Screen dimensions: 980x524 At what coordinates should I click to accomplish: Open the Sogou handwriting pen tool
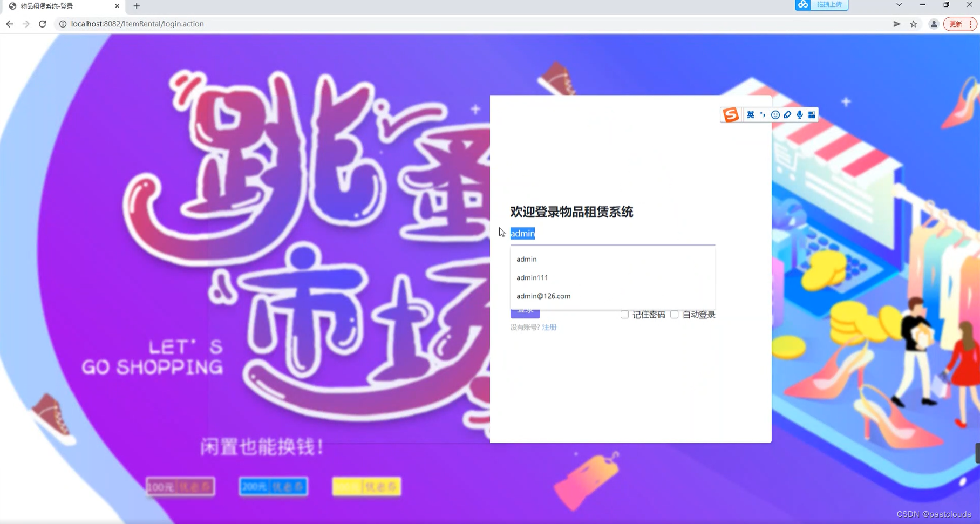pyautogui.click(x=787, y=114)
